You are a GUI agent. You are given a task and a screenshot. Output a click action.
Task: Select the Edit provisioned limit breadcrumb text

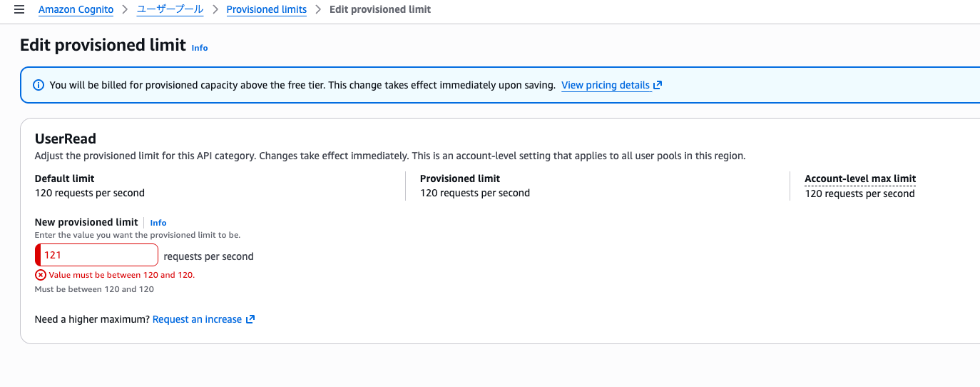coord(380,9)
